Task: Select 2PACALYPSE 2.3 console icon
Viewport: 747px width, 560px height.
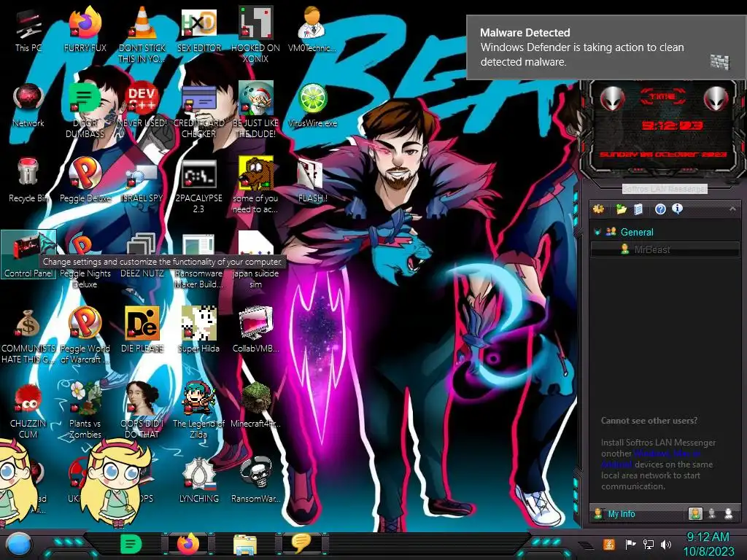Action: (198, 186)
